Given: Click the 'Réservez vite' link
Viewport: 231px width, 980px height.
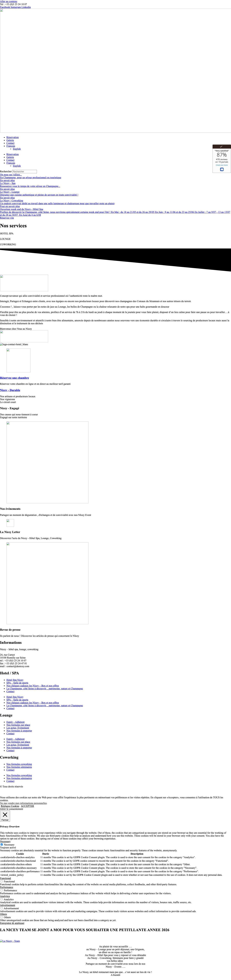Looking at the screenshot, I should tap(7, 218).
